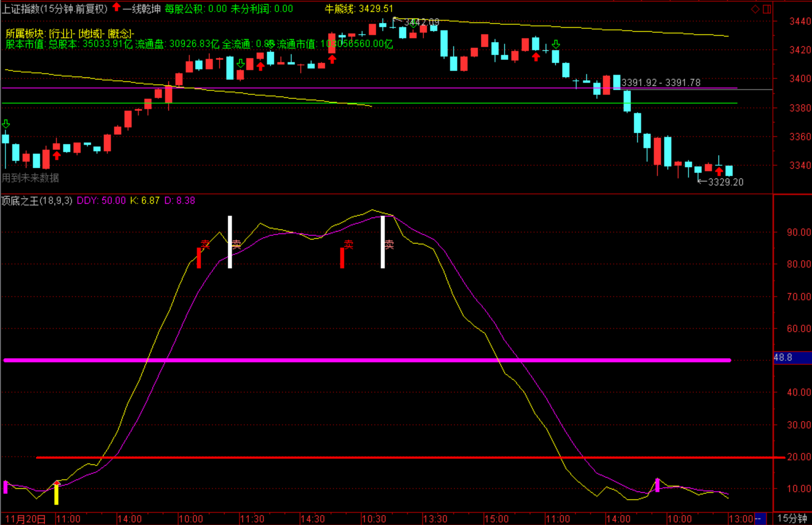Click the diamond icon at chart's top-right
This screenshot has width=812, height=525.
(755, 9)
